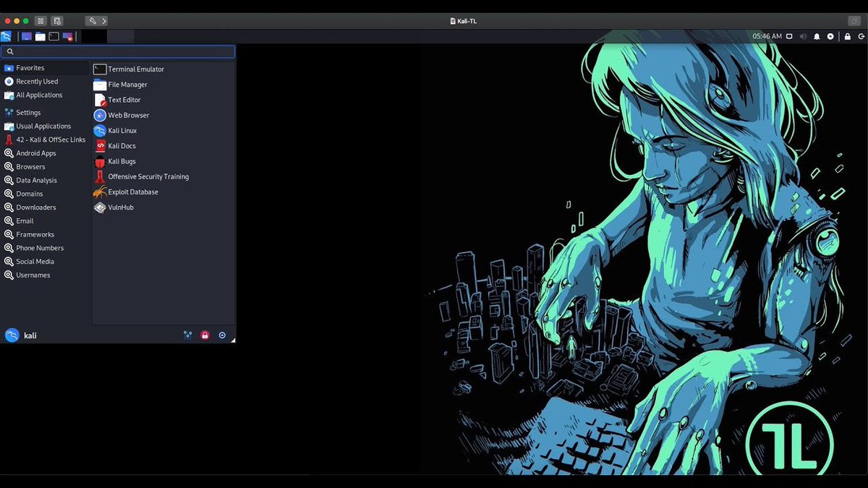868x488 pixels.
Task: Open the Terminal Emulator icon in Favorites
Action: coord(100,69)
